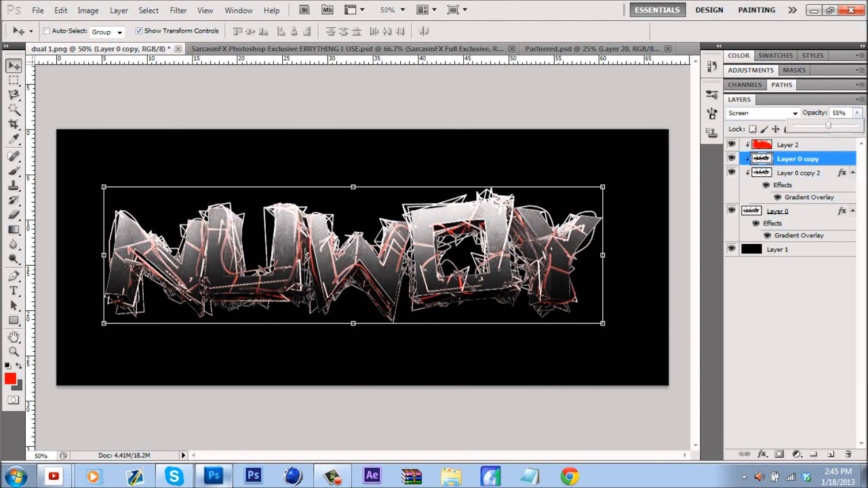Hide Layer 0 visibility eye

pos(731,211)
